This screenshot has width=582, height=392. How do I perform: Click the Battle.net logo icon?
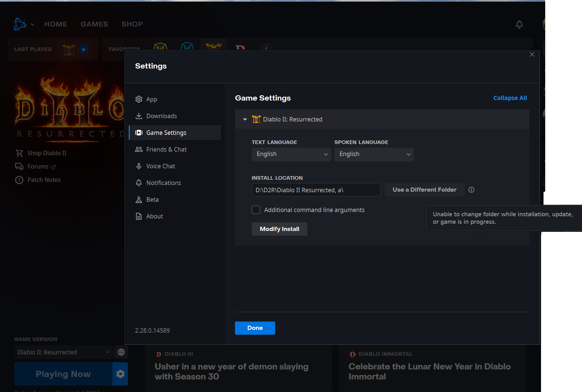point(20,24)
